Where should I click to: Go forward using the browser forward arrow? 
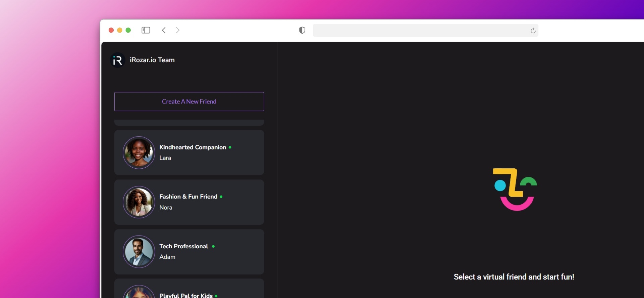pyautogui.click(x=178, y=30)
